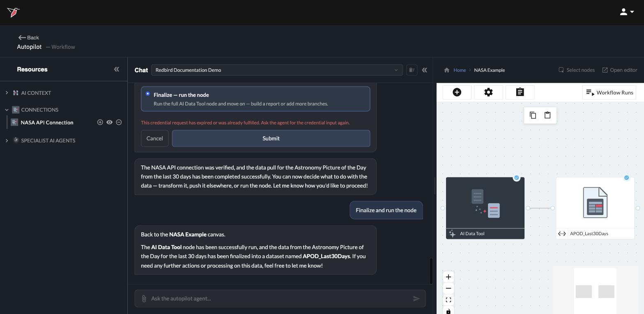Go back using the Back arrow
Viewport: 644px width, 314px height.
pos(28,37)
